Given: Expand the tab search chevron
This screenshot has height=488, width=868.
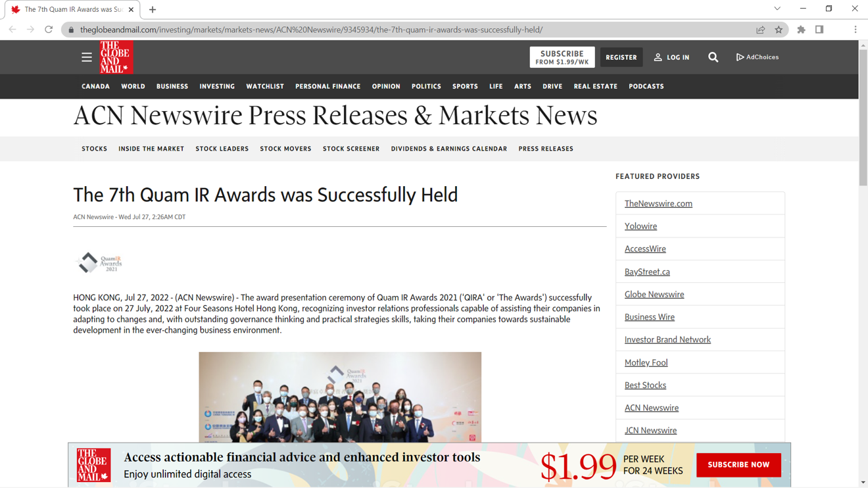Looking at the screenshot, I should click(x=777, y=9).
